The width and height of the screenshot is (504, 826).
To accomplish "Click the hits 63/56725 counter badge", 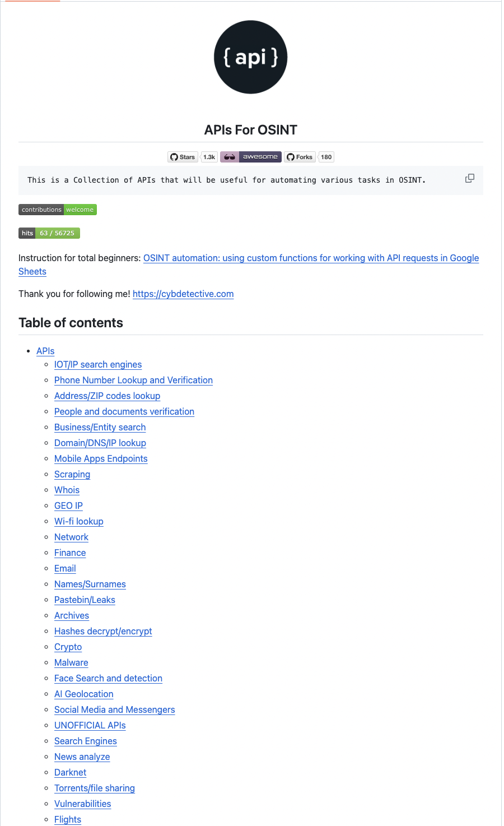I will 49,233.
